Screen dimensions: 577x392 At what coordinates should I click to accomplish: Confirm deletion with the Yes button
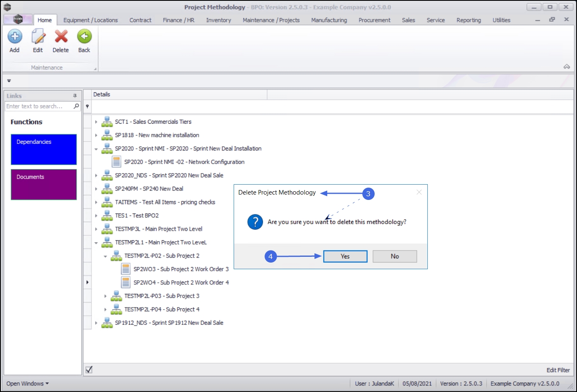[x=345, y=256]
